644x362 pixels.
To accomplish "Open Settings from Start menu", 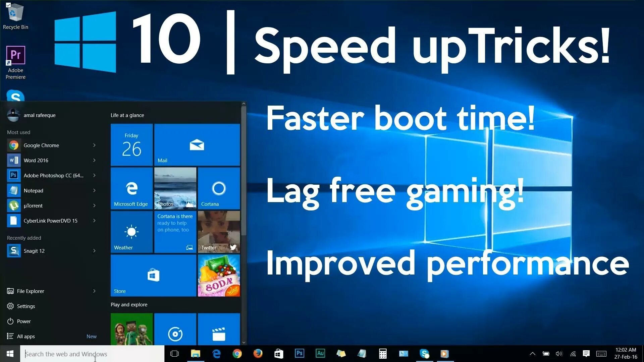I will pyautogui.click(x=25, y=306).
